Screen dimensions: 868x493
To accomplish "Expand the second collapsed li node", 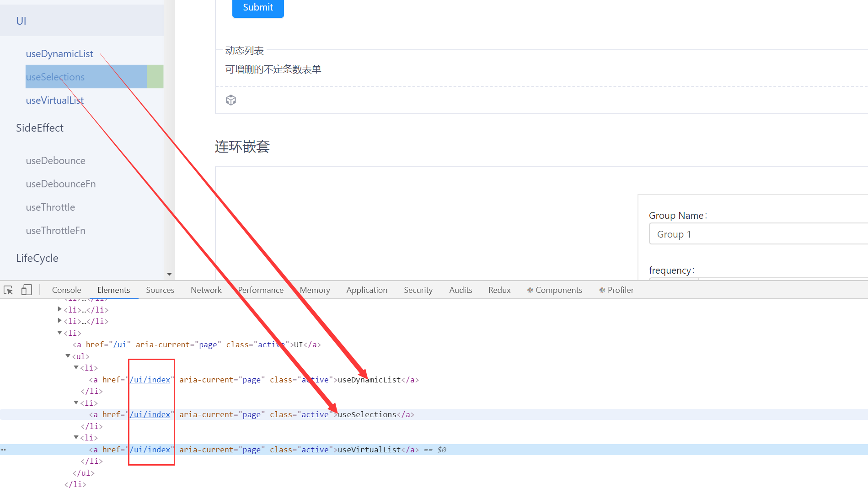I will (x=59, y=321).
